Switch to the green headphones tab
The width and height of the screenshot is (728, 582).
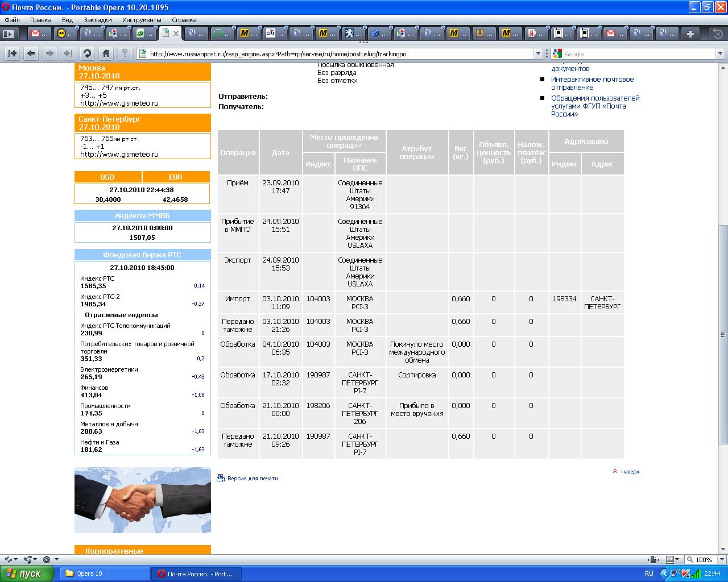223,34
